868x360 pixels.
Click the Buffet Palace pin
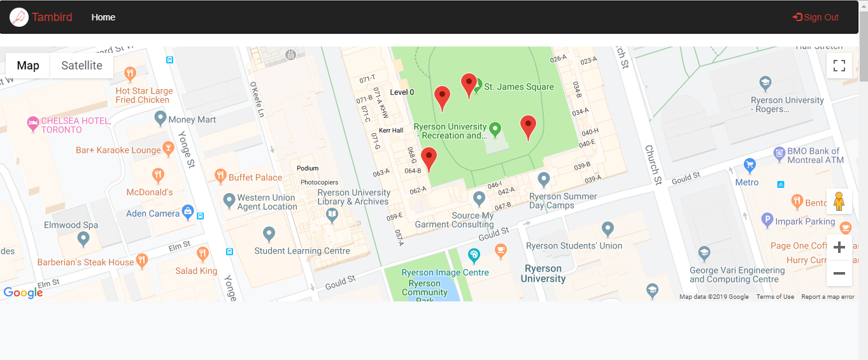pyautogui.click(x=220, y=176)
